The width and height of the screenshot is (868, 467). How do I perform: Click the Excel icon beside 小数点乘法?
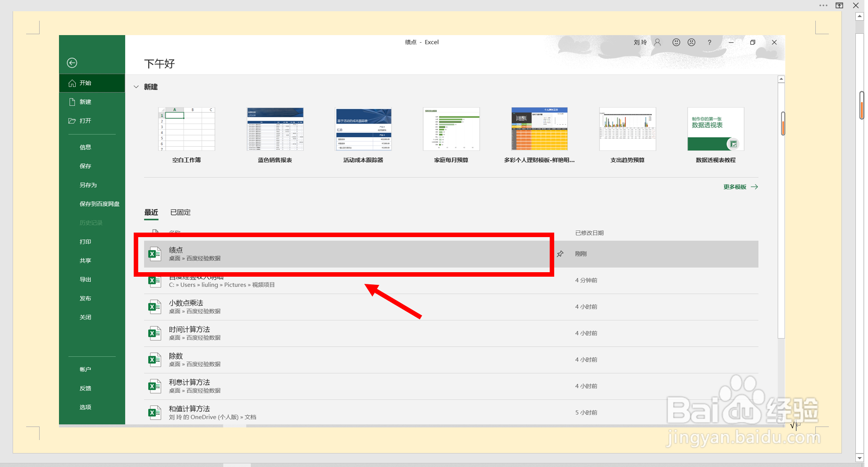click(155, 307)
